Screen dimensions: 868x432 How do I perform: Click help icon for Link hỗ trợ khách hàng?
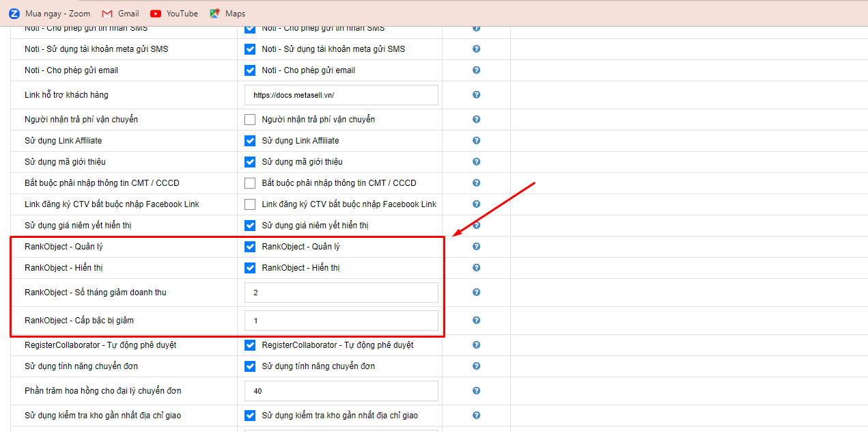click(x=476, y=95)
